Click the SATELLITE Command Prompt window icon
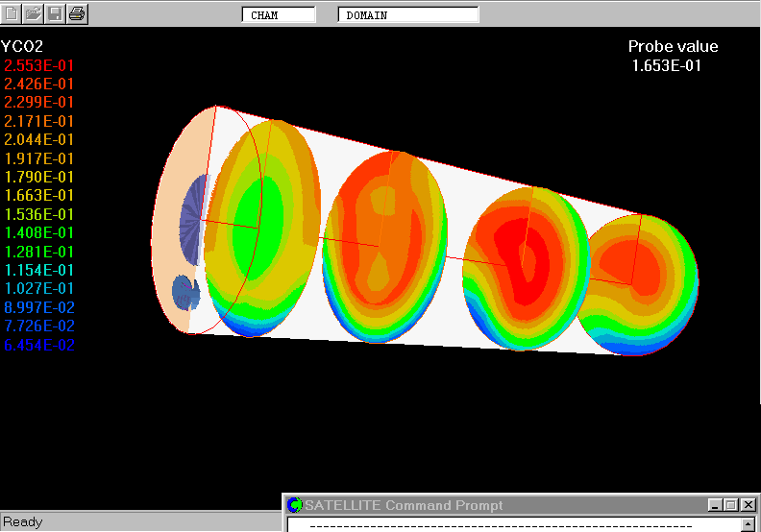This screenshot has height=532, width=761. 295,505
